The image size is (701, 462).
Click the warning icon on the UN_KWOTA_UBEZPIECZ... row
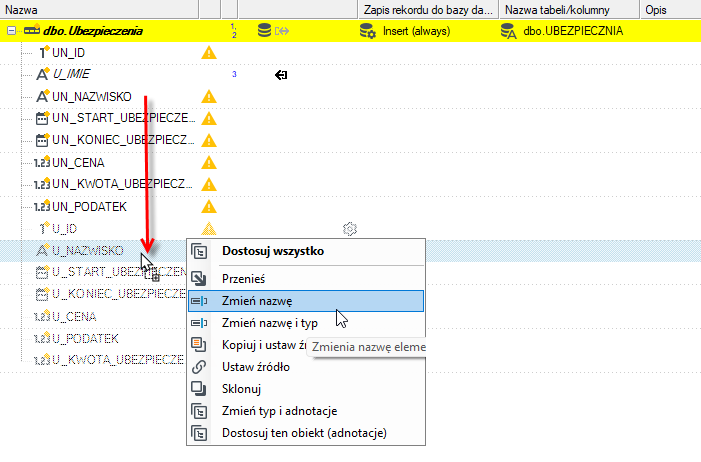point(209,184)
